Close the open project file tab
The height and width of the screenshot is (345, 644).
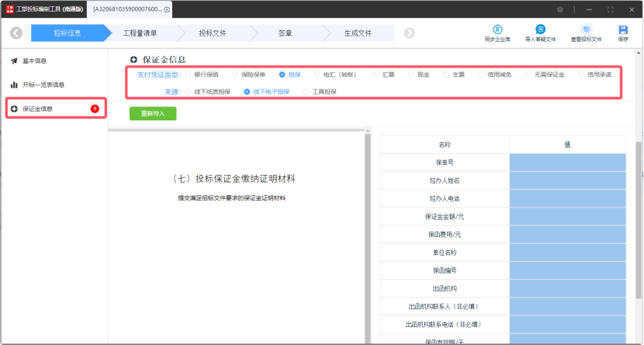(167, 9)
